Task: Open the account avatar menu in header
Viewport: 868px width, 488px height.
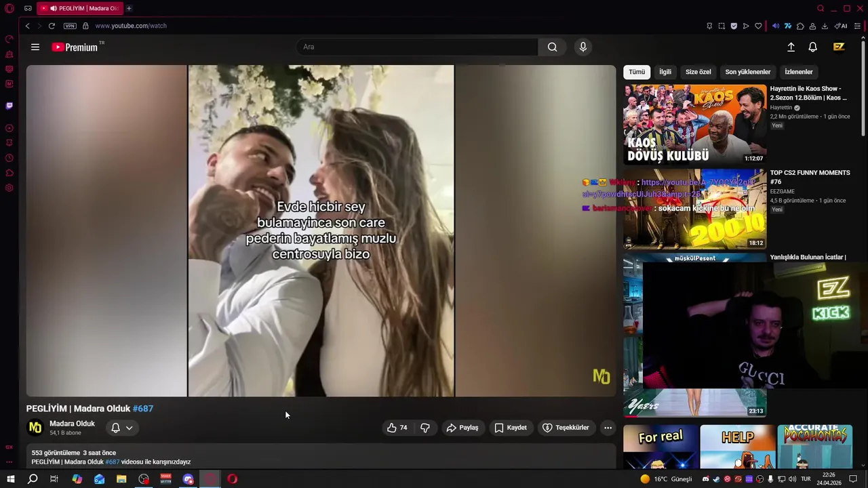Action: (839, 47)
